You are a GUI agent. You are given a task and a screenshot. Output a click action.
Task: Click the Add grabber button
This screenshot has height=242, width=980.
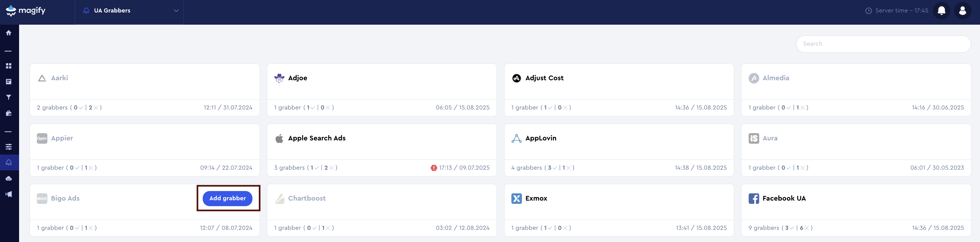tap(227, 198)
